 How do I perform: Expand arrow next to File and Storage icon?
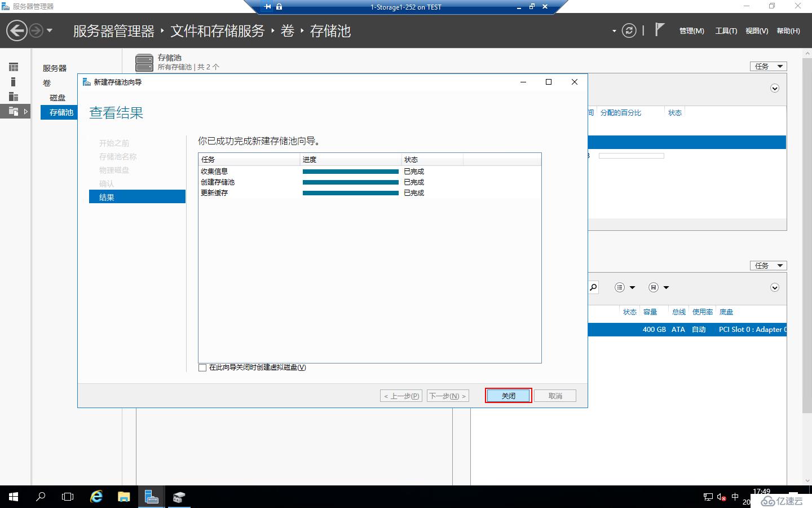26,111
